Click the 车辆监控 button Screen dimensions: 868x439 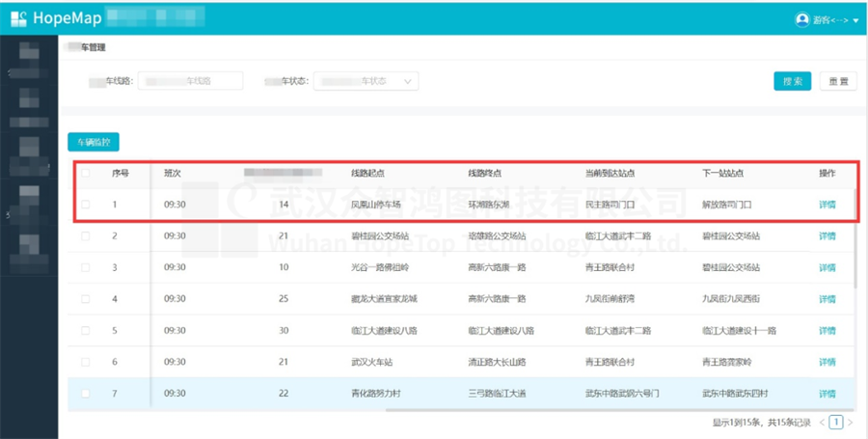pyautogui.click(x=94, y=142)
